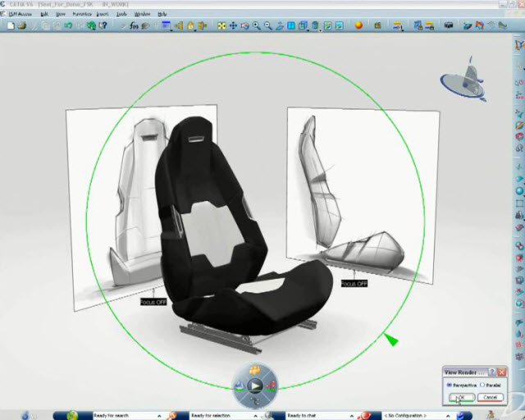Create a new document with the blank page icon

11,25
